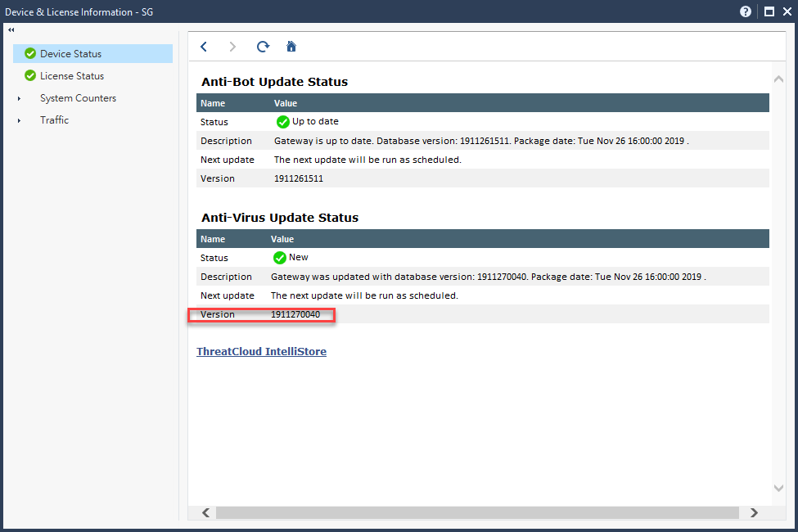Go back with the left arrow icon
This screenshot has width=798, height=532.
[204, 47]
